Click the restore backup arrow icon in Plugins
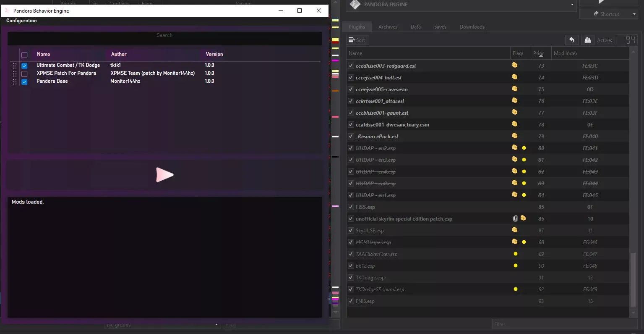 [571, 40]
